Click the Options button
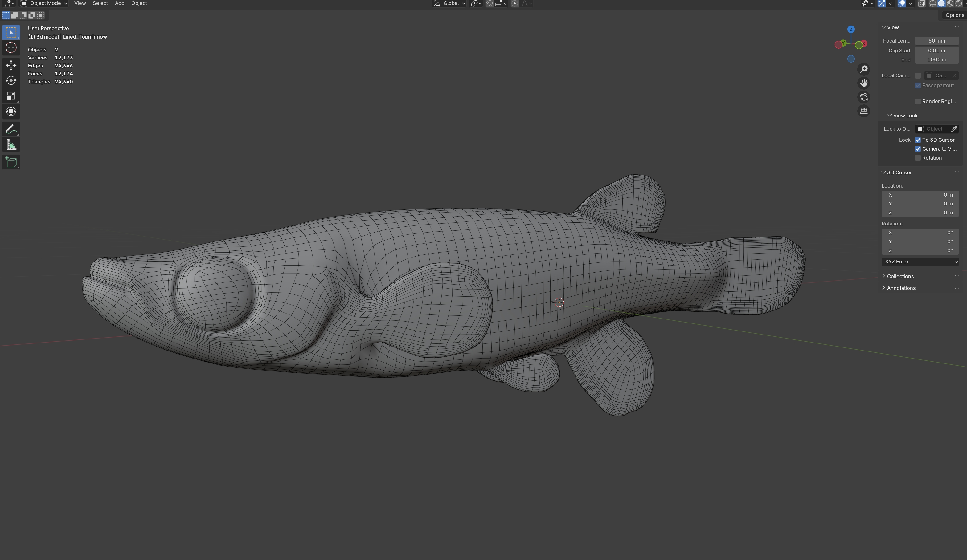This screenshot has width=967, height=560. (954, 15)
